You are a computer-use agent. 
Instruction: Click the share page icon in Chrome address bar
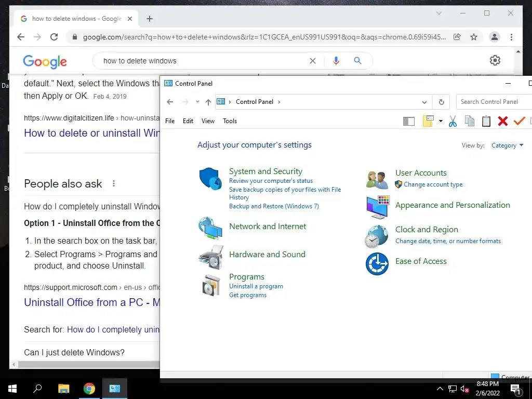coord(457,37)
